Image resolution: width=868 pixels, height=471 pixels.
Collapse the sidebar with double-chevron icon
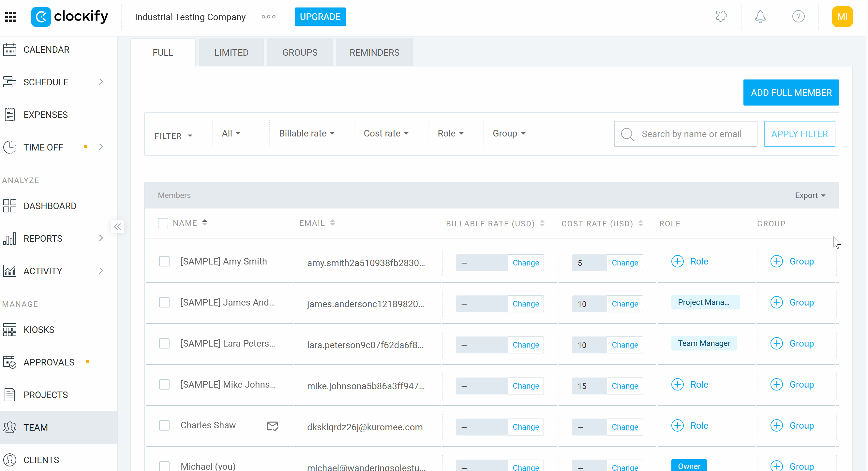[x=117, y=227]
